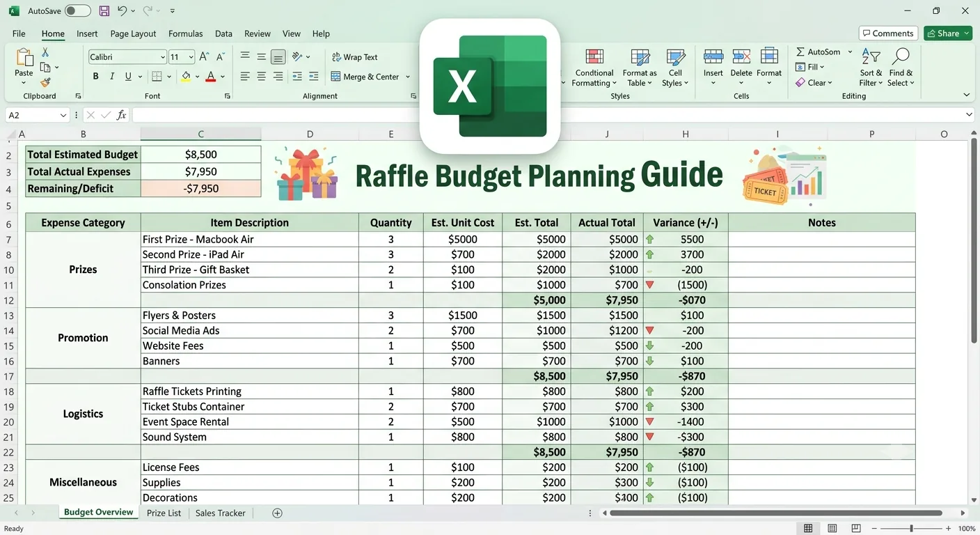The image size is (980, 535).
Task: Click the Cell Styles icon
Action: [675, 57]
